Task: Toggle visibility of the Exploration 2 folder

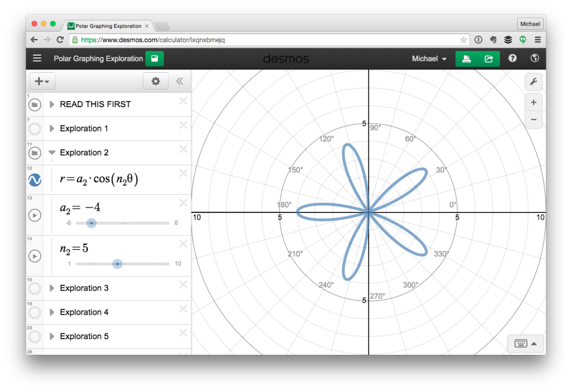Action: point(35,152)
